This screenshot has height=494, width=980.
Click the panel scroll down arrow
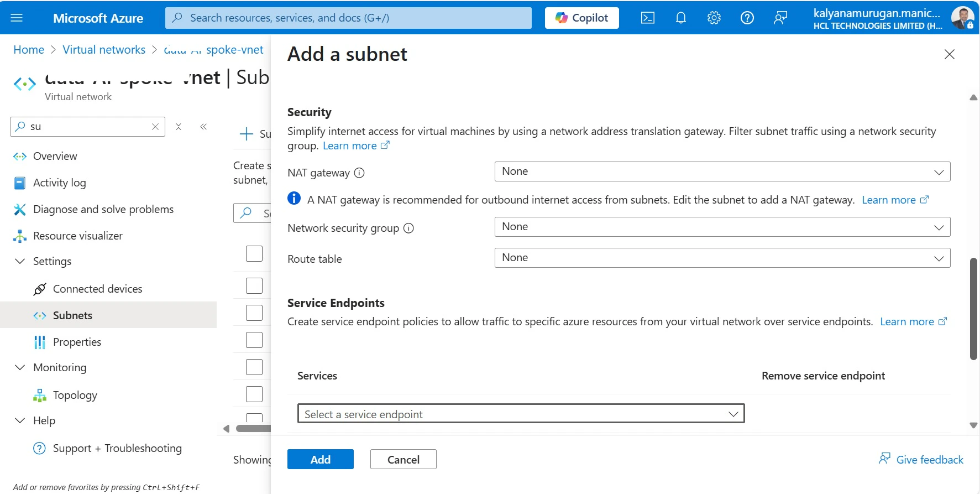[973, 425]
